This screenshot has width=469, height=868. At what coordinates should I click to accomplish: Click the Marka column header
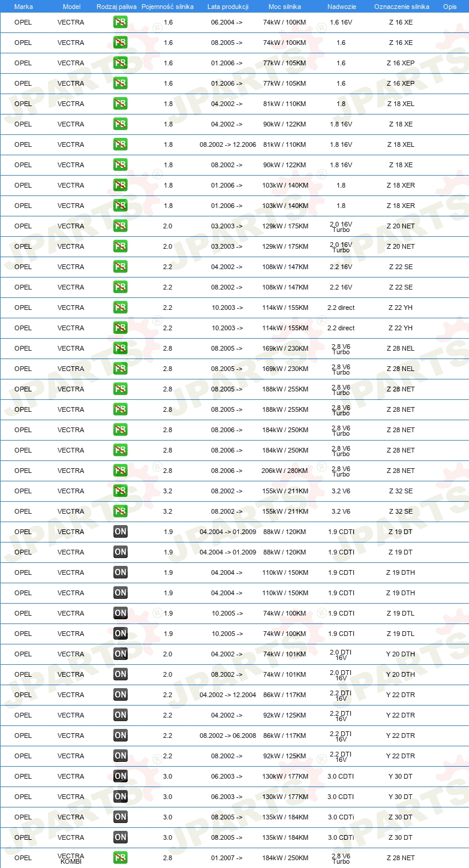(23, 7)
